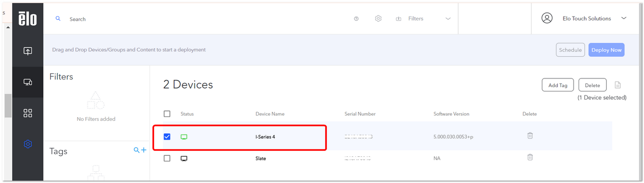Click the Tags panel heading
644x183 pixels.
click(x=58, y=151)
